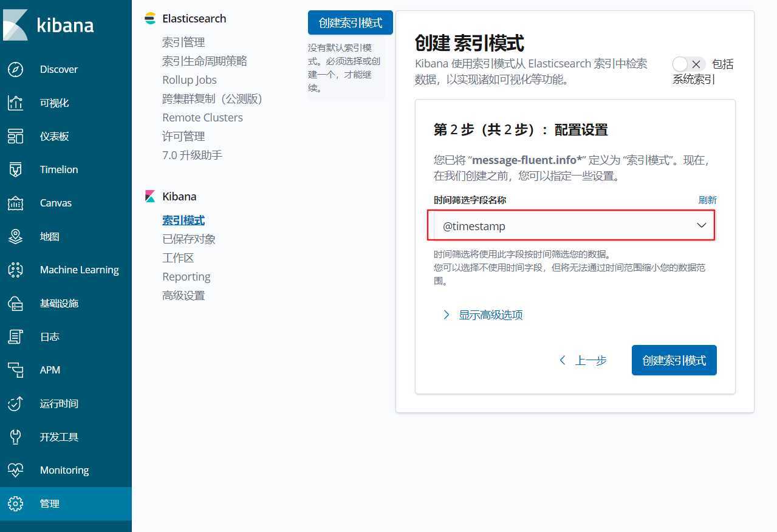Click the 基础设施 label in sidebar
Viewport: 777px width, 532px height.
pyautogui.click(x=60, y=303)
